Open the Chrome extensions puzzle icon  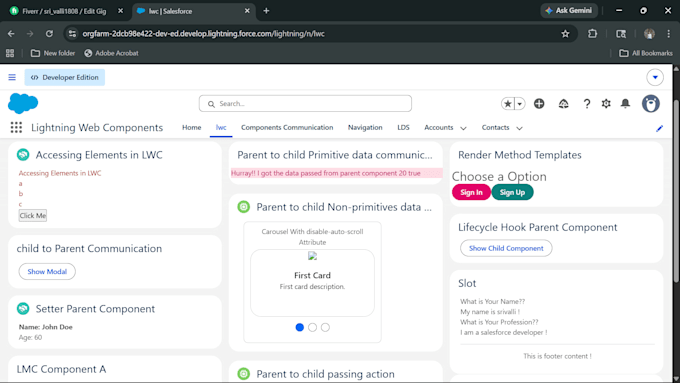[592, 34]
